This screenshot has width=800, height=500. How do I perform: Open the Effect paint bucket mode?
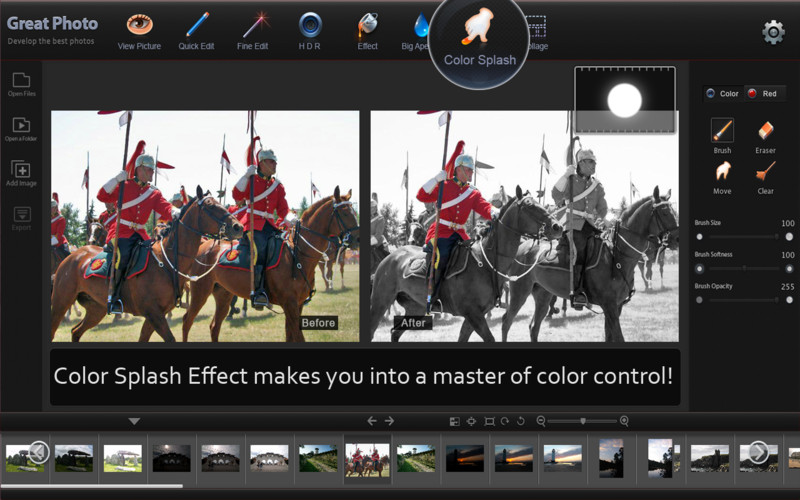tap(367, 32)
